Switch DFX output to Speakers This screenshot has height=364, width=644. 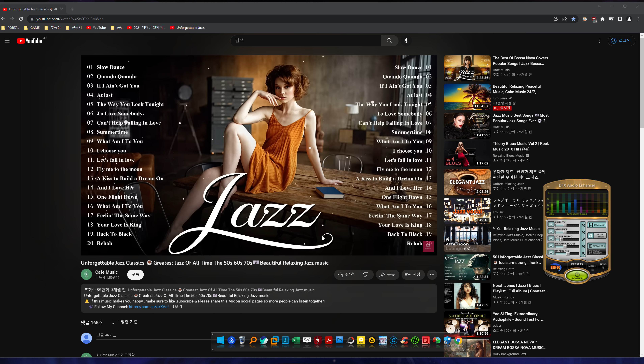coord(597,246)
